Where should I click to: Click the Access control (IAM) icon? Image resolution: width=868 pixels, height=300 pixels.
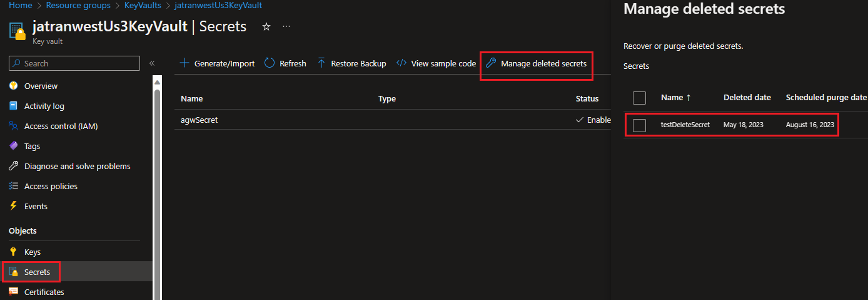[x=13, y=126]
